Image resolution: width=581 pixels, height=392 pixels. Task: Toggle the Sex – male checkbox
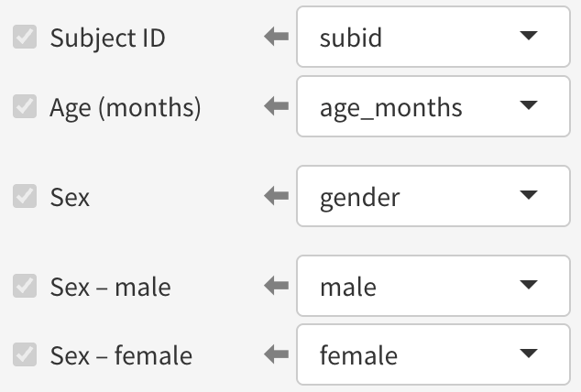click(x=24, y=286)
